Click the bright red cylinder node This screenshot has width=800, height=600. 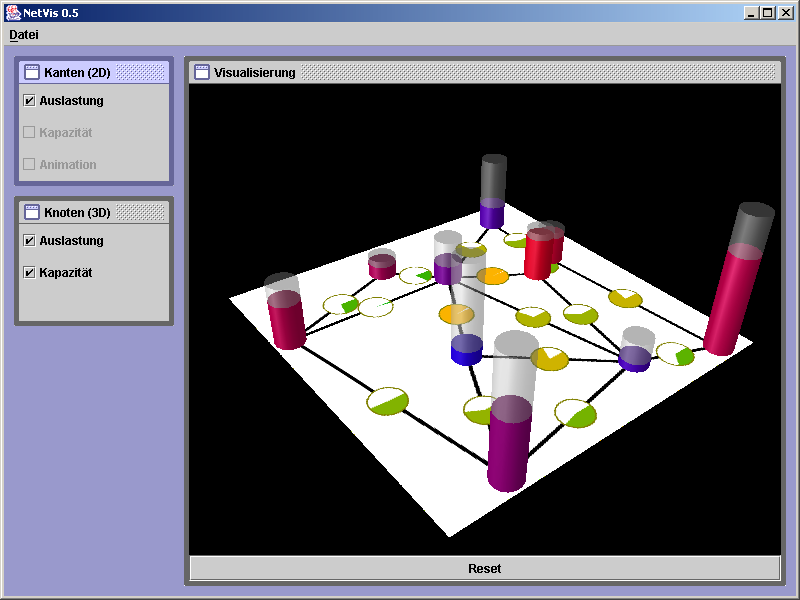(539, 254)
